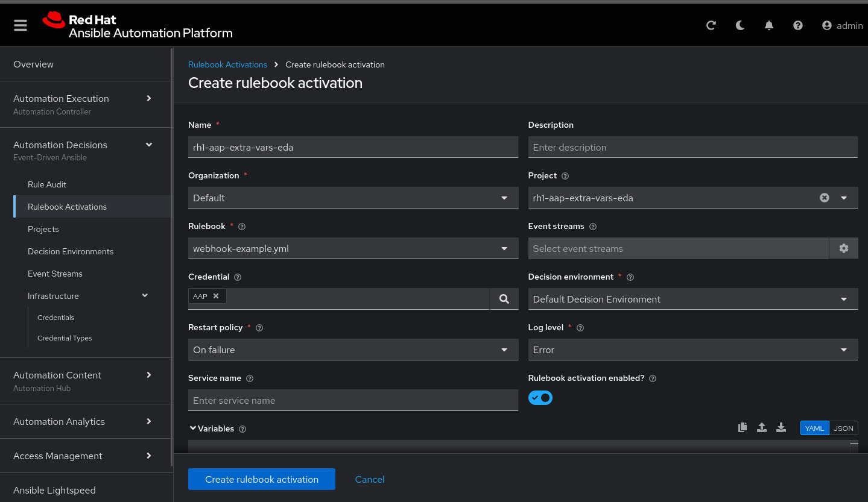The image size is (868, 502).
Task: Click the Name input field
Action: (x=353, y=147)
